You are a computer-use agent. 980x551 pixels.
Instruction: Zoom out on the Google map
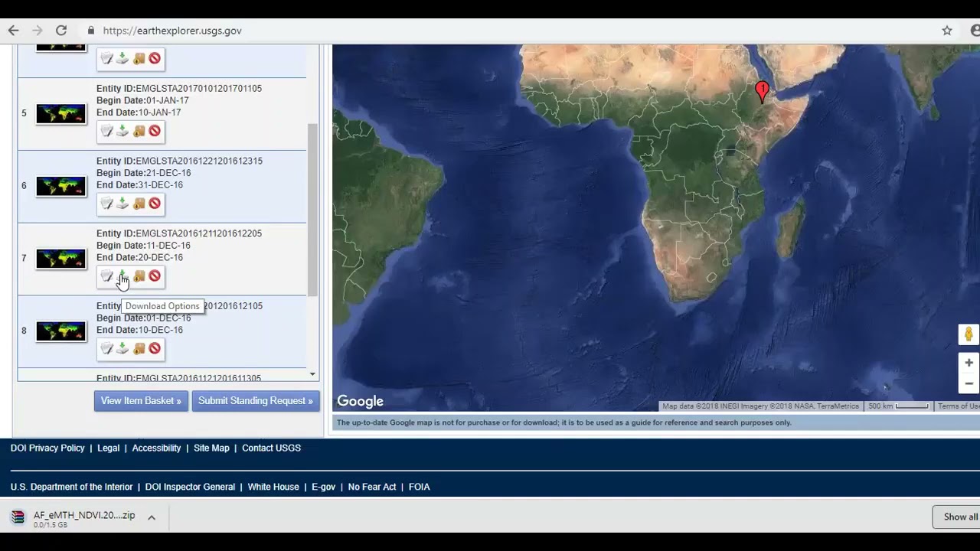[x=969, y=383]
